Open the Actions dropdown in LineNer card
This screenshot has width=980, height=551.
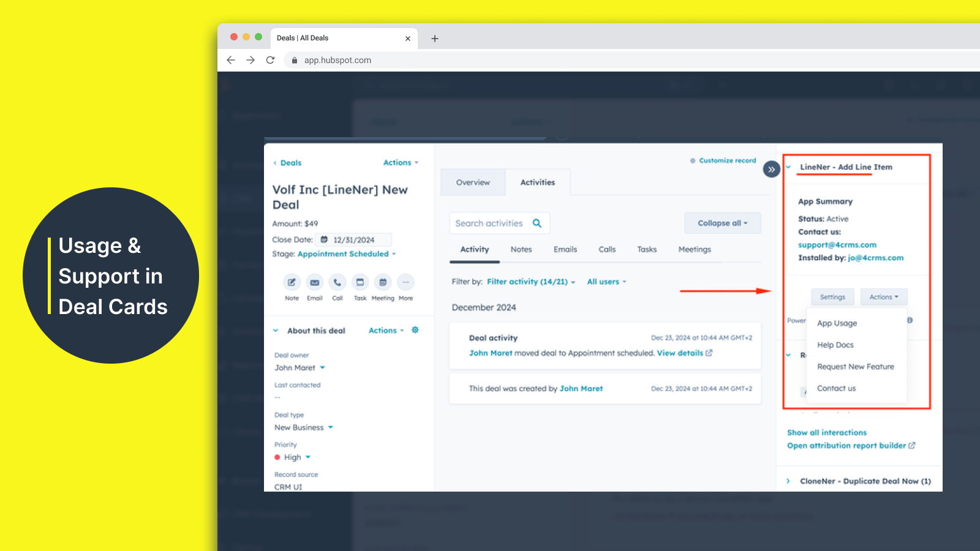[884, 297]
